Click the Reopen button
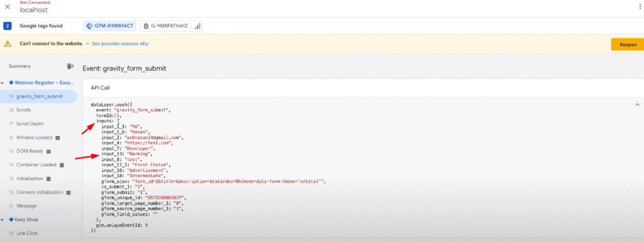The image size is (644, 242). click(x=628, y=45)
